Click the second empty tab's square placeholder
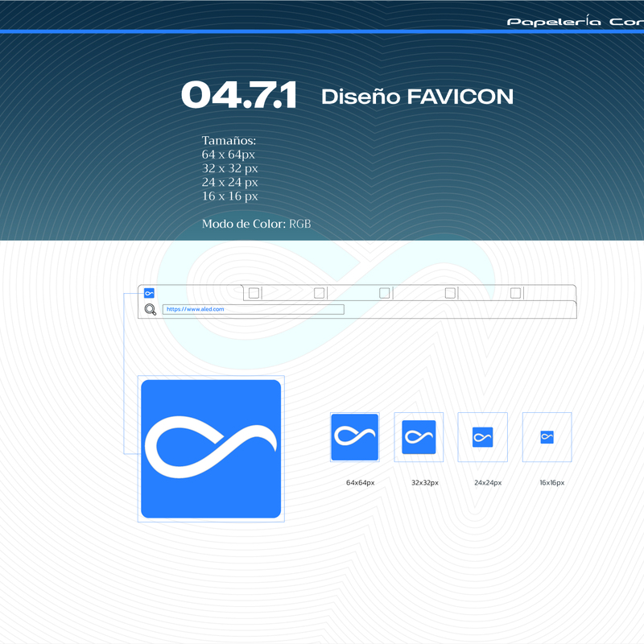This screenshot has width=644, height=644. (x=320, y=293)
